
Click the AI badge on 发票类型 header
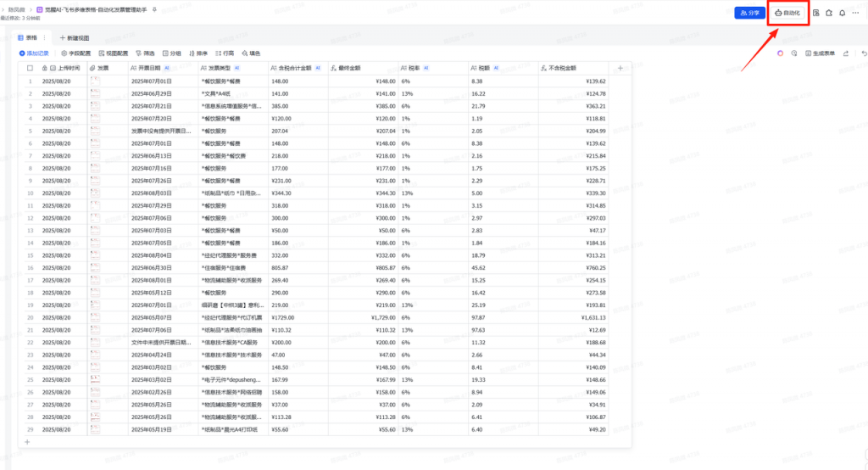237,68
